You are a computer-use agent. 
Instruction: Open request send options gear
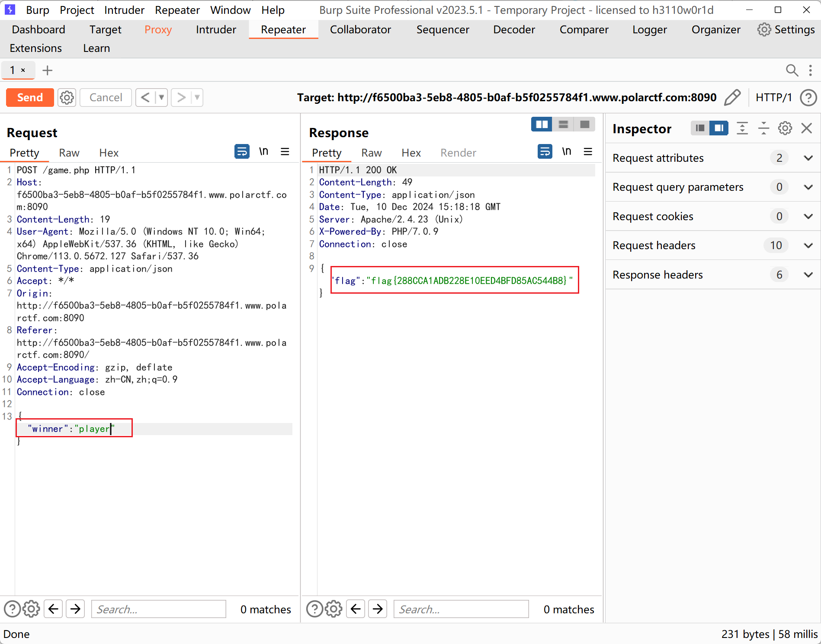(x=67, y=97)
